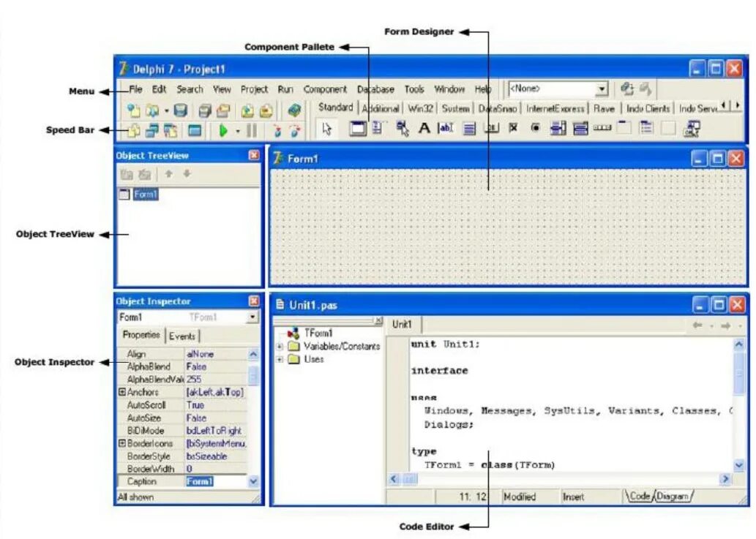Open the Tools menu
This screenshot has width=756, height=539.
coord(414,89)
